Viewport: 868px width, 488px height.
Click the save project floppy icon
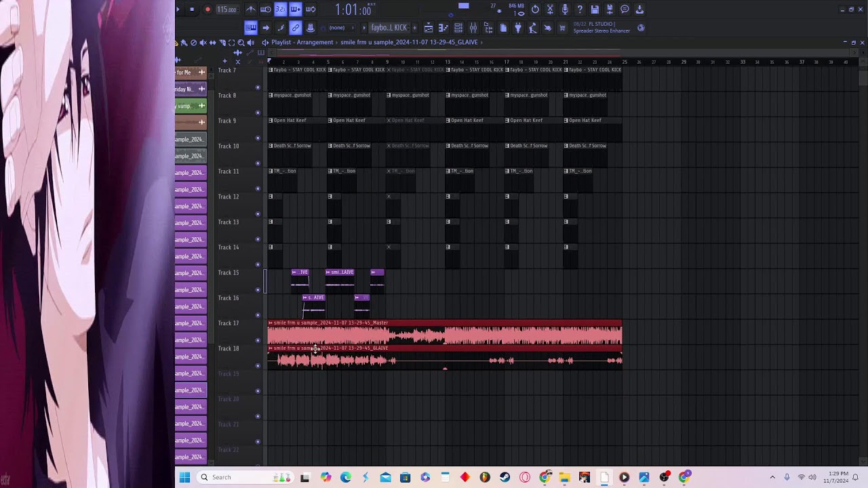click(x=595, y=9)
